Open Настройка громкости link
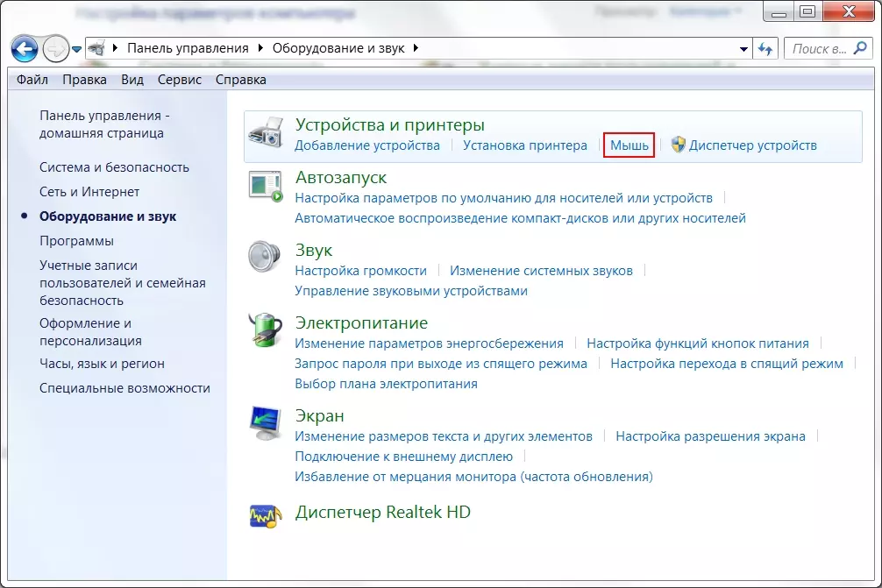This screenshot has width=882, height=588. [360, 271]
